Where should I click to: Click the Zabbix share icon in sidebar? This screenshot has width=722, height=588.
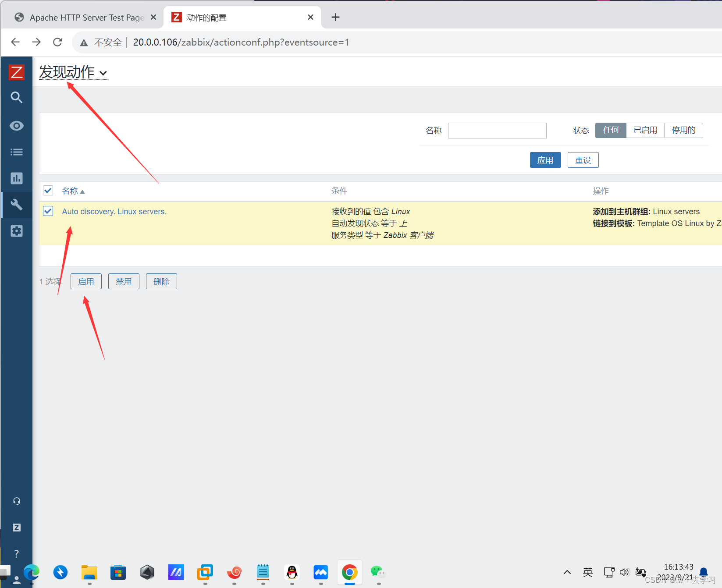click(x=17, y=528)
